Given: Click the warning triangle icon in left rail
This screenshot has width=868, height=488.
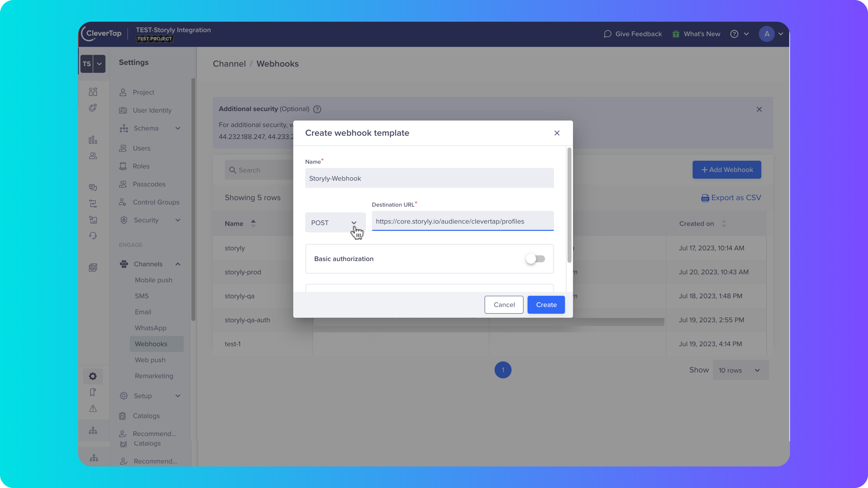Looking at the screenshot, I should (x=93, y=408).
